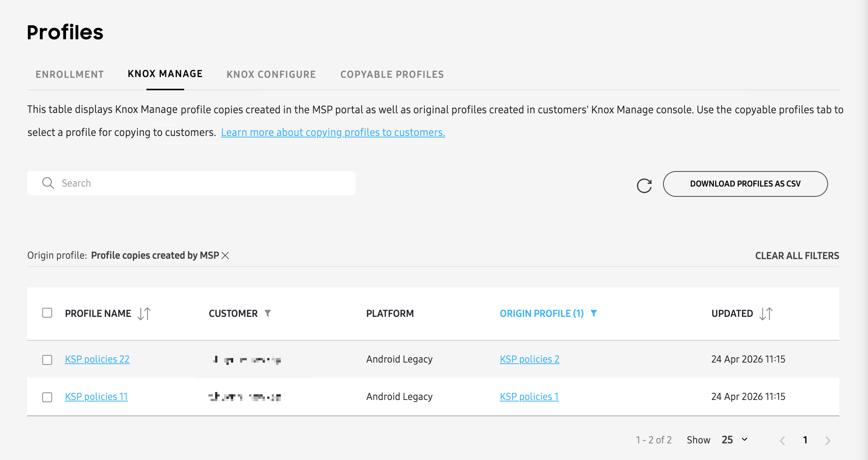Image resolution: width=868 pixels, height=460 pixels.
Task: Click updated date in KSP policies 11 row
Action: (748, 397)
